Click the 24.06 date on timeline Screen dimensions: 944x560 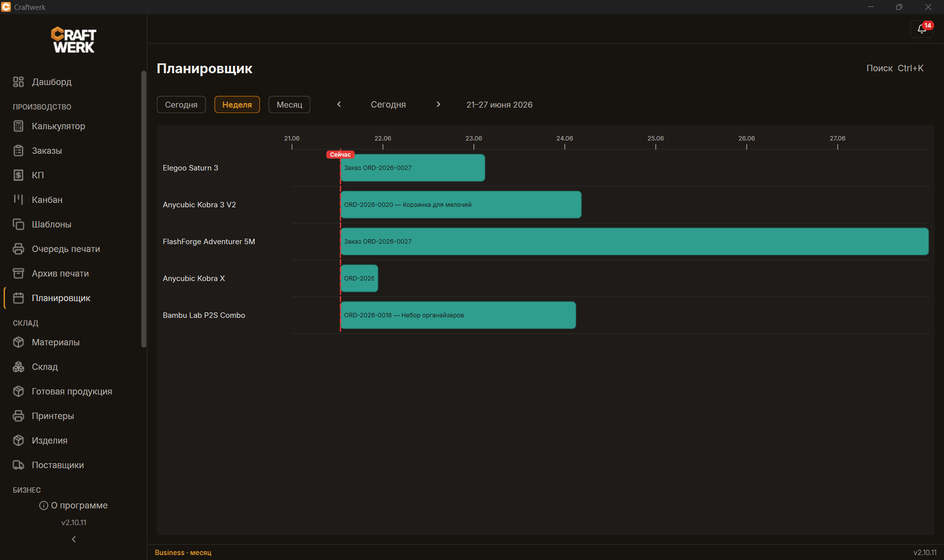(x=564, y=139)
